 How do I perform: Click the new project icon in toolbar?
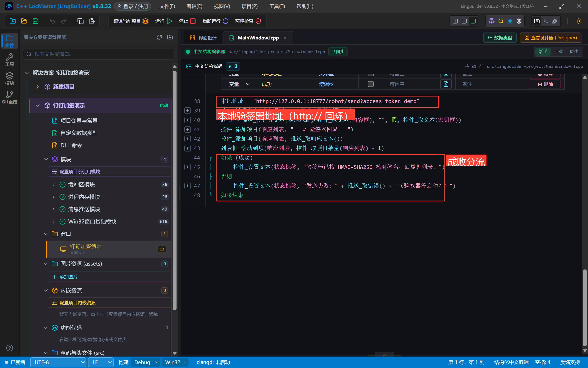point(13,21)
